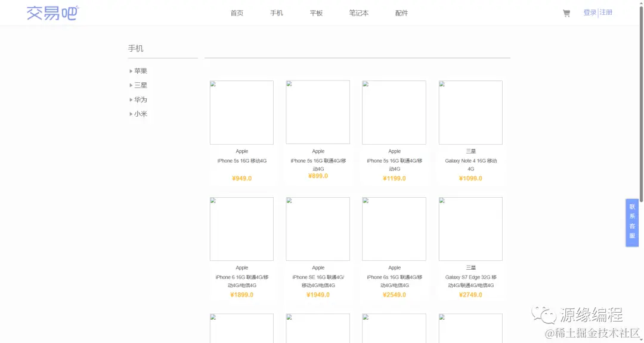Open the 联系客服 floating button
Image resolution: width=644 pixels, height=343 pixels.
coord(632,223)
